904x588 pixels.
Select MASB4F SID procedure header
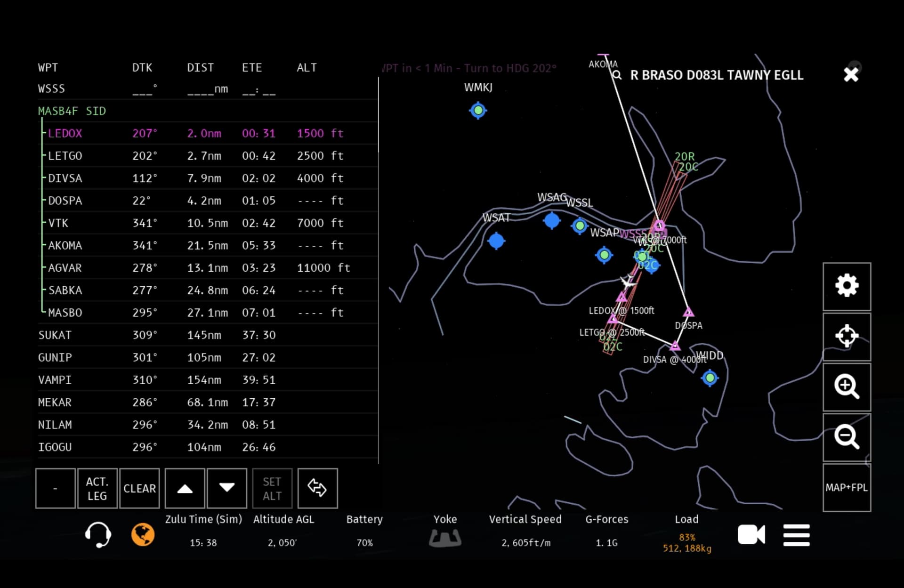72,111
